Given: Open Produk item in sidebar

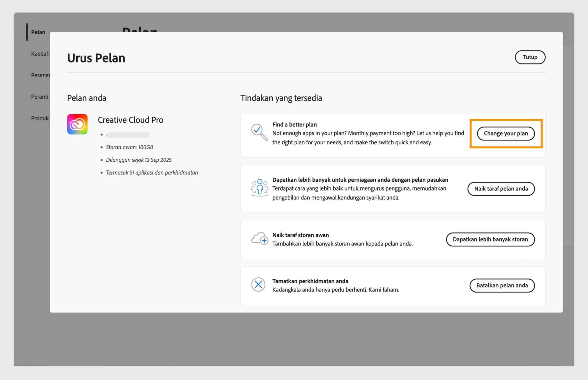Looking at the screenshot, I should click(40, 118).
